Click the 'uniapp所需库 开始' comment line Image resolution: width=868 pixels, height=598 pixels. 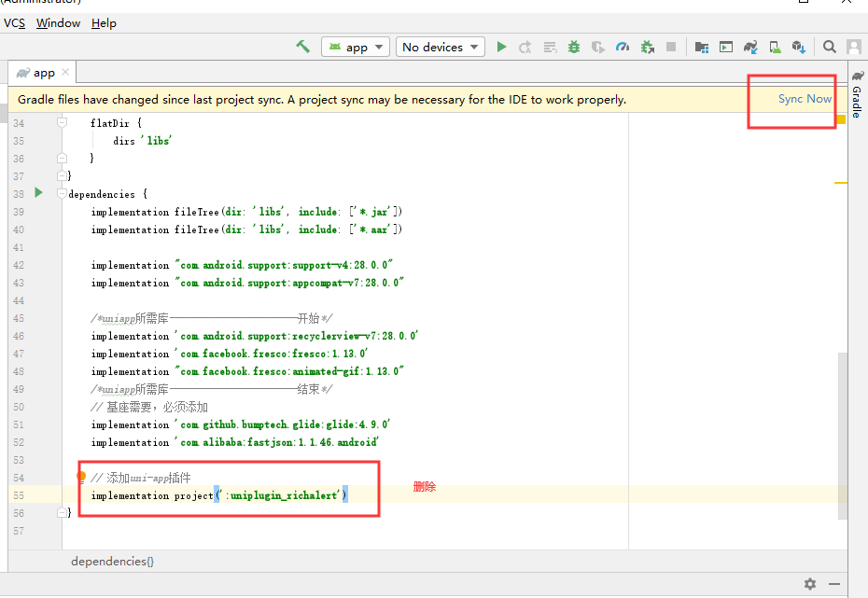(x=212, y=318)
